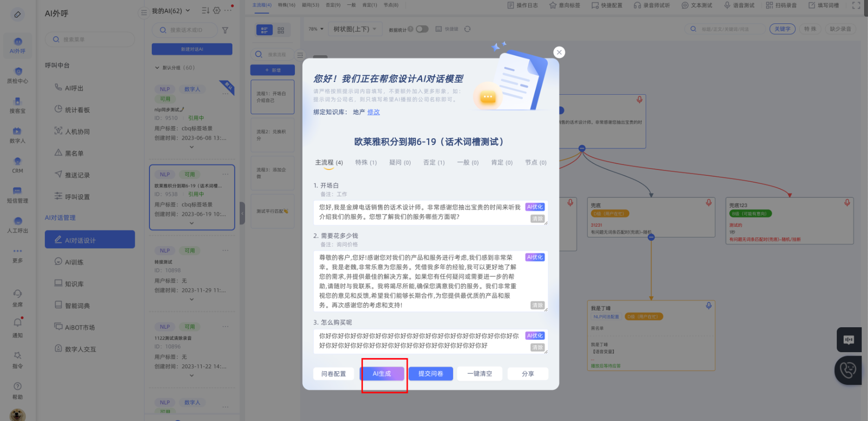Toggle the 数据统计 switch
The width and height of the screenshot is (868, 421).
422,29
